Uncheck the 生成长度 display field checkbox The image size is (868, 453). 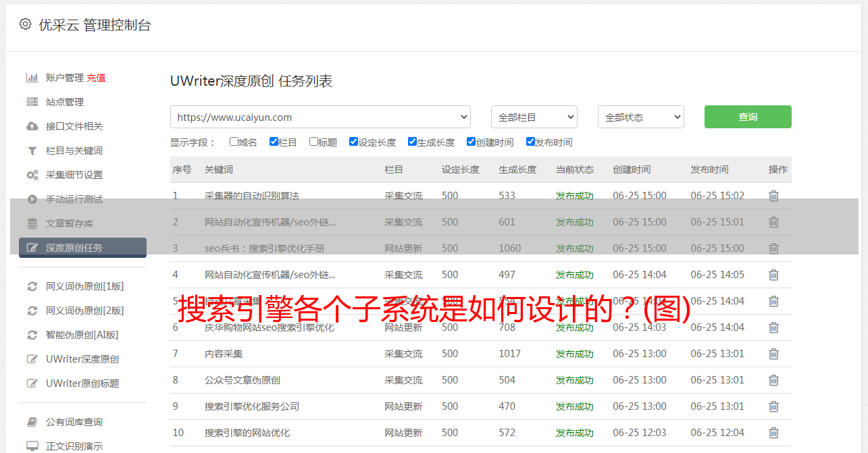[x=412, y=142]
